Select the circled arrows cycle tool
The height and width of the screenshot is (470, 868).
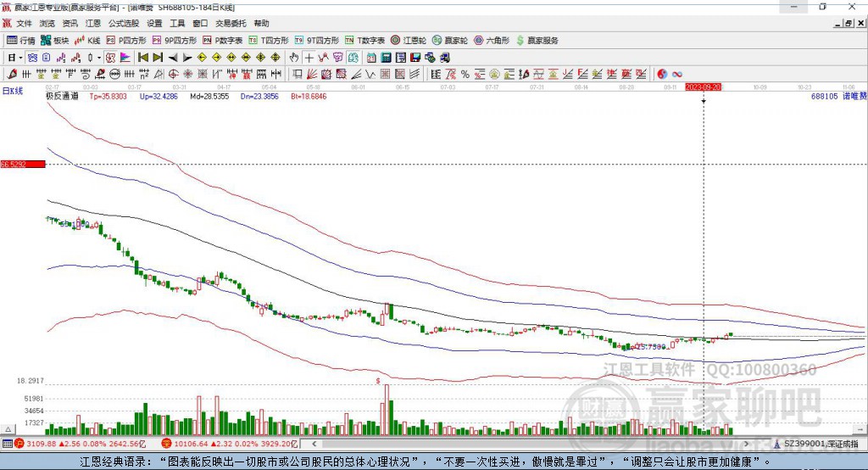(x=115, y=75)
